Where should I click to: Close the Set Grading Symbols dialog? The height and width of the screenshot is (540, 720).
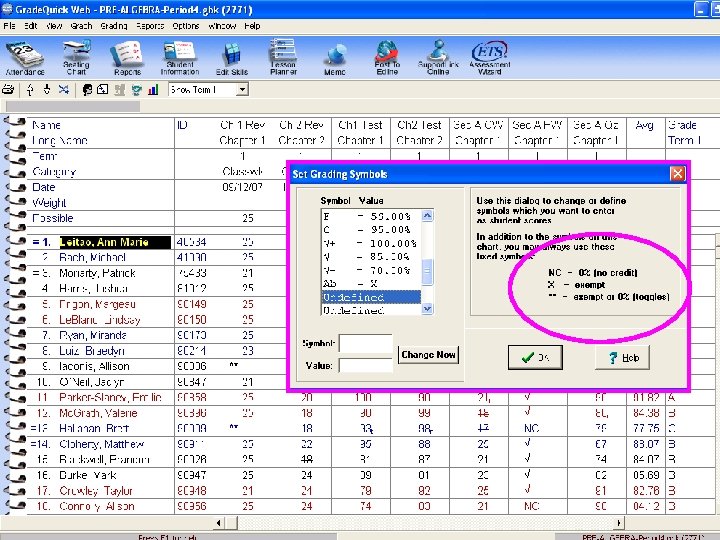point(678,174)
